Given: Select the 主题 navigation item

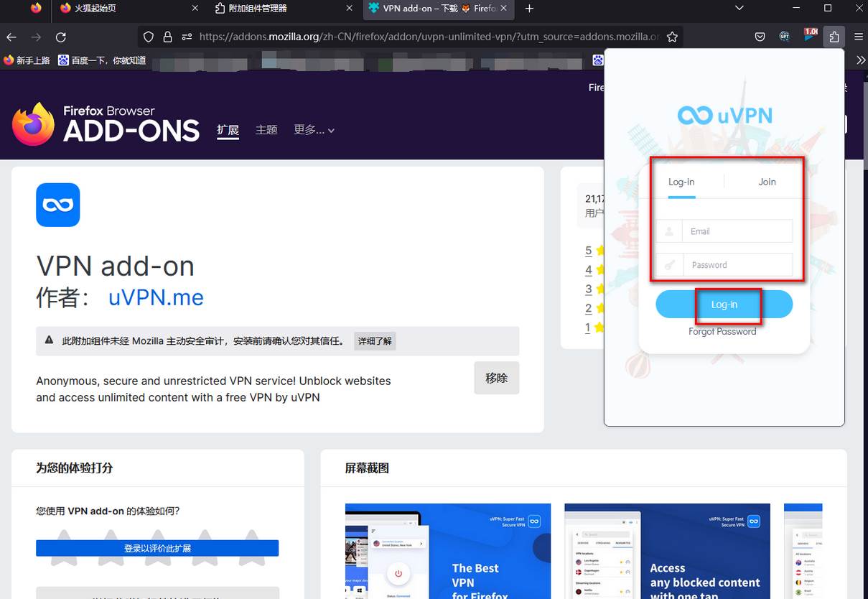Looking at the screenshot, I should click(266, 130).
